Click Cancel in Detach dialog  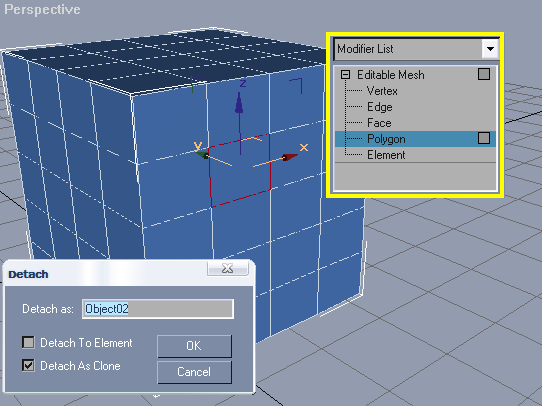194,372
